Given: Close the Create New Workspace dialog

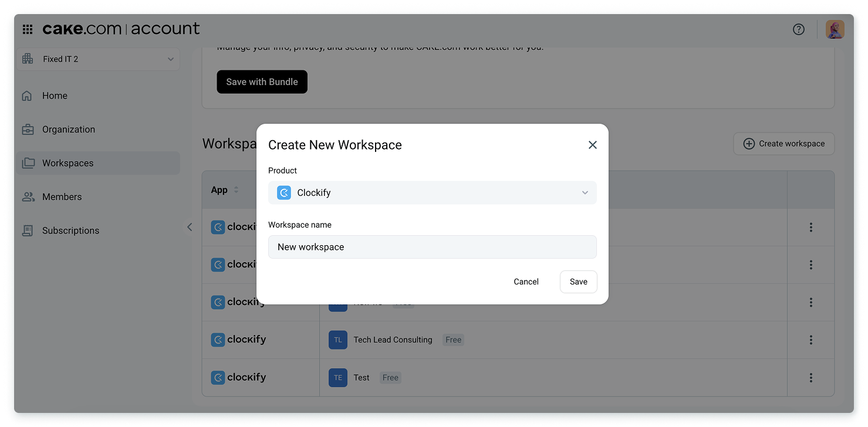Looking at the screenshot, I should (592, 144).
